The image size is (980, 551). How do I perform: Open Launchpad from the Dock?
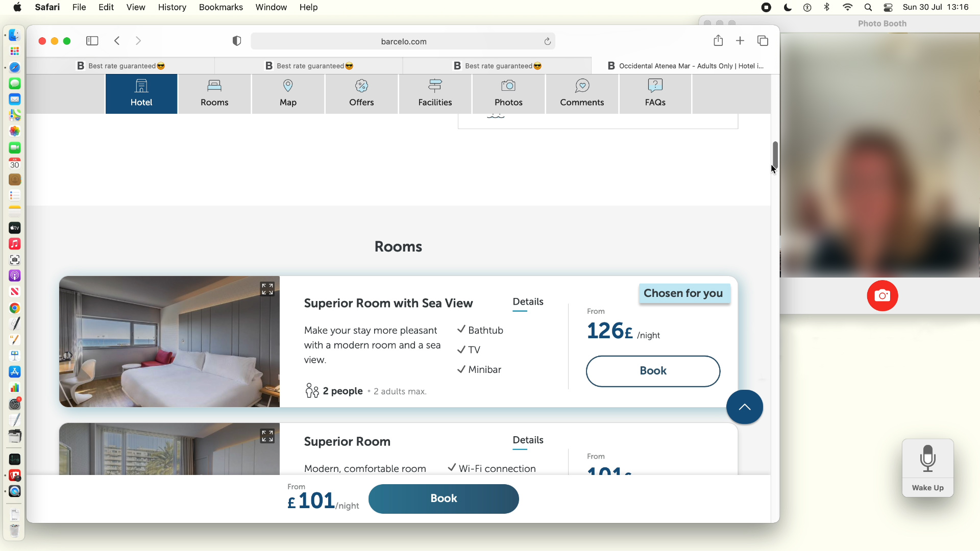15,51
